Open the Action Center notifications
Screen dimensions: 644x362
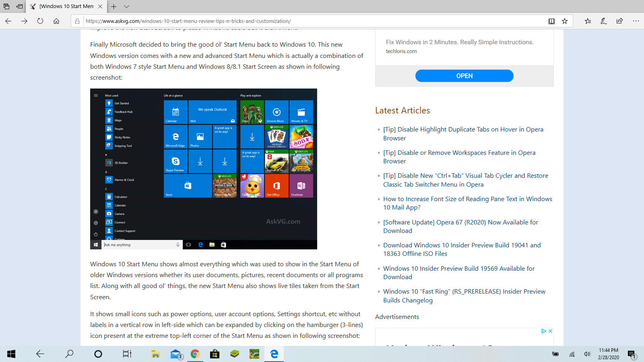pos(632,354)
